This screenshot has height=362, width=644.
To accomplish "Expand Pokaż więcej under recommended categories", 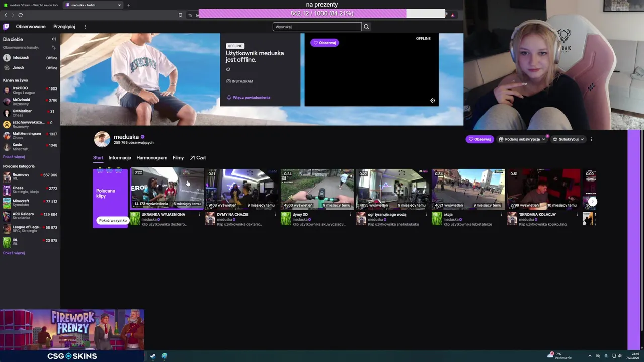I will [x=14, y=253].
